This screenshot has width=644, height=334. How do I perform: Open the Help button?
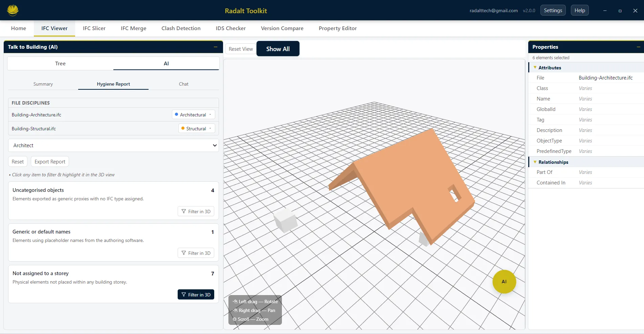coord(580,10)
